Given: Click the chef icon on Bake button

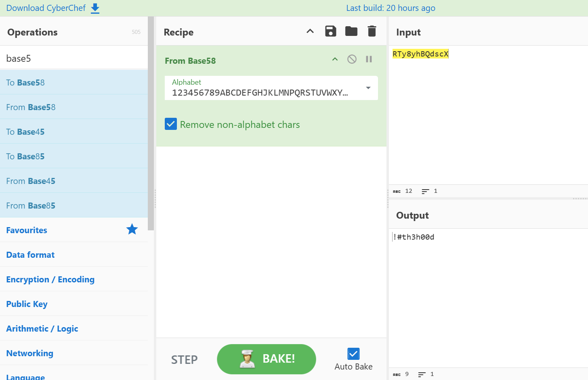Looking at the screenshot, I should tap(247, 359).
